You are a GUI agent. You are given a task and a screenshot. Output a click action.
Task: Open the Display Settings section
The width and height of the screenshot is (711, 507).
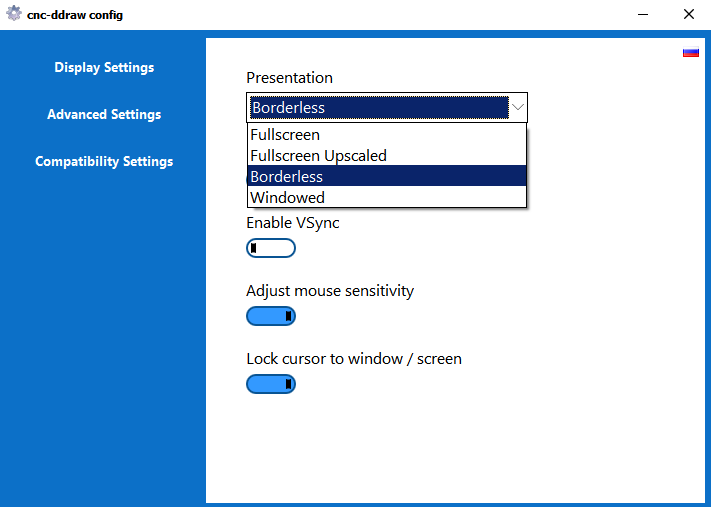click(104, 68)
